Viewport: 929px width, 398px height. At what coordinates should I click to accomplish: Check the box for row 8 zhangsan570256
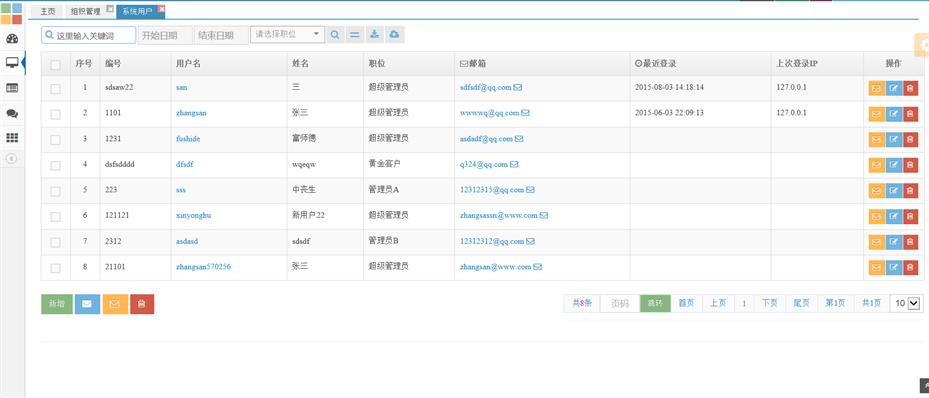(56, 268)
